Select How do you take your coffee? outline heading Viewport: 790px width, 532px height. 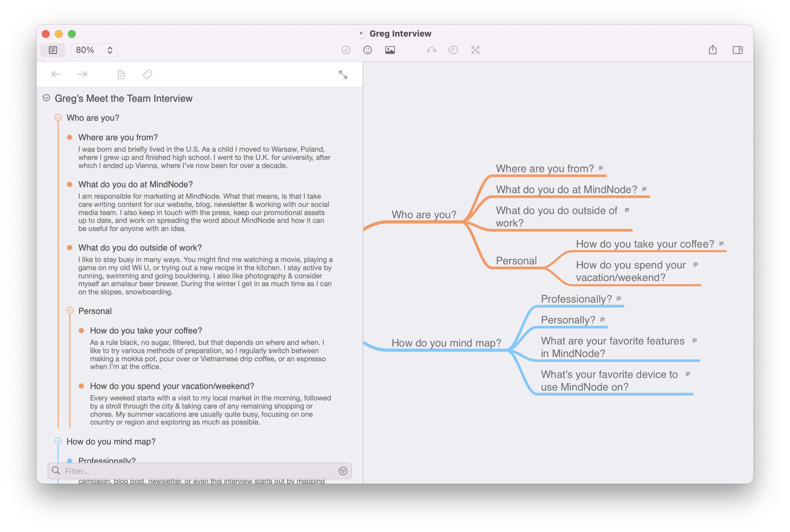point(146,331)
